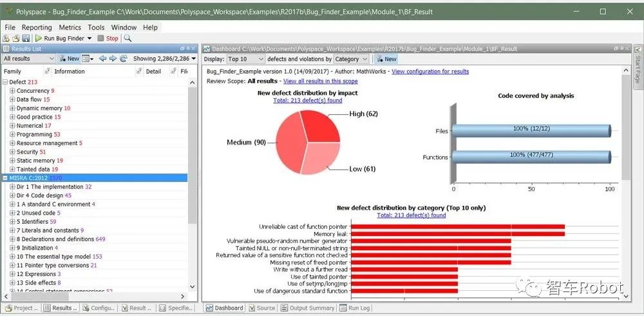Close the Results List panel
The height and width of the screenshot is (316, 644).
pos(192,49)
